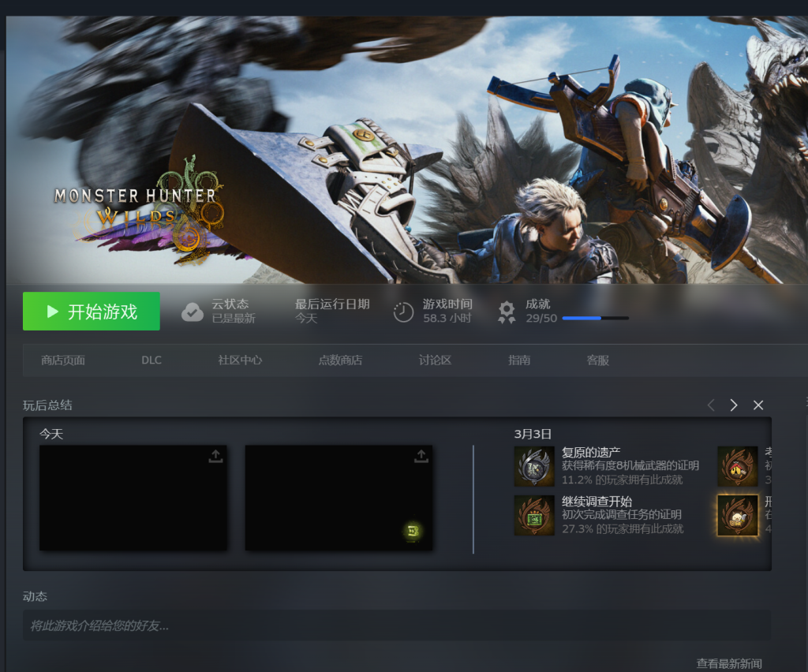Click the 动态 section heading
The image size is (808, 672).
pyautogui.click(x=35, y=596)
